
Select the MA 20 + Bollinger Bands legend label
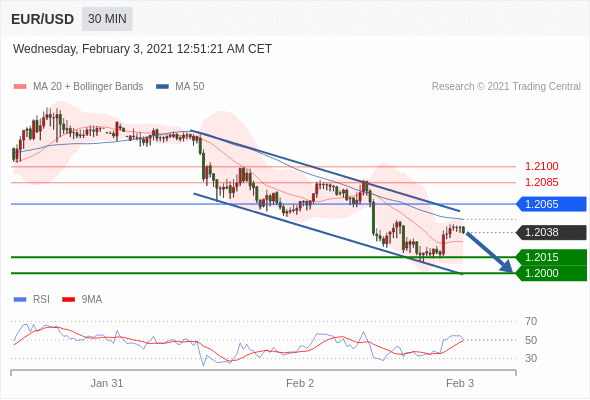[x=88, y=87]
